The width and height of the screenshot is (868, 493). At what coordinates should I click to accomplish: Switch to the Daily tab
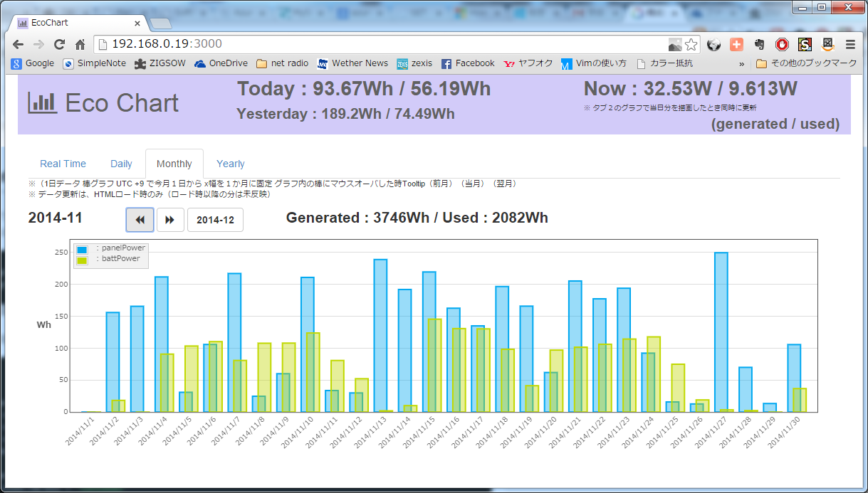pos(121,164)
